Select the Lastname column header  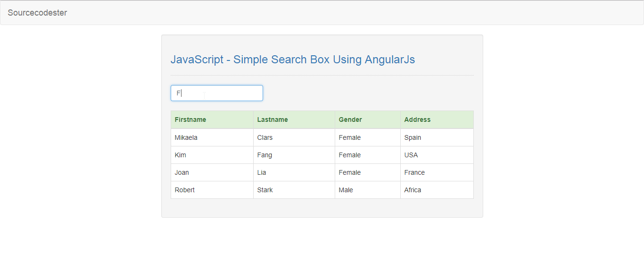pyautogui.click(x=294, y=119)
